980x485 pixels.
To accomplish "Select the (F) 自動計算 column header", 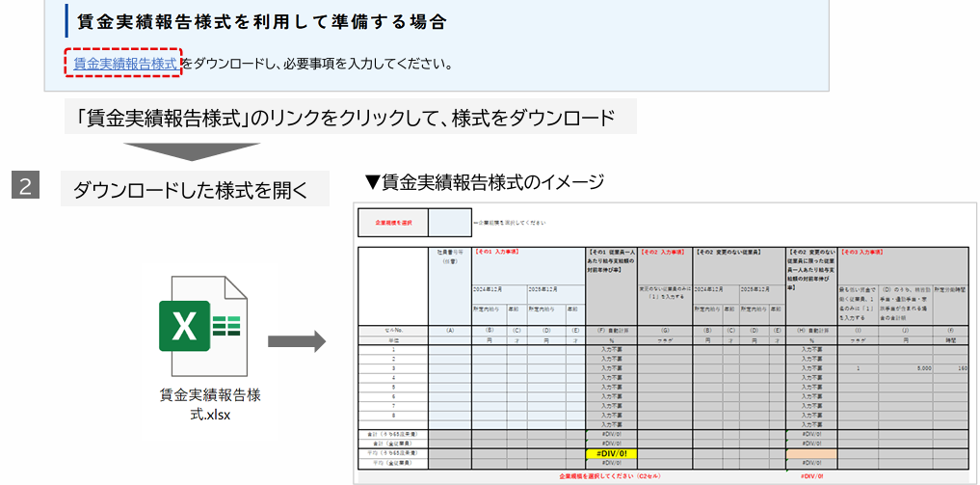I will tap(611, 330).
